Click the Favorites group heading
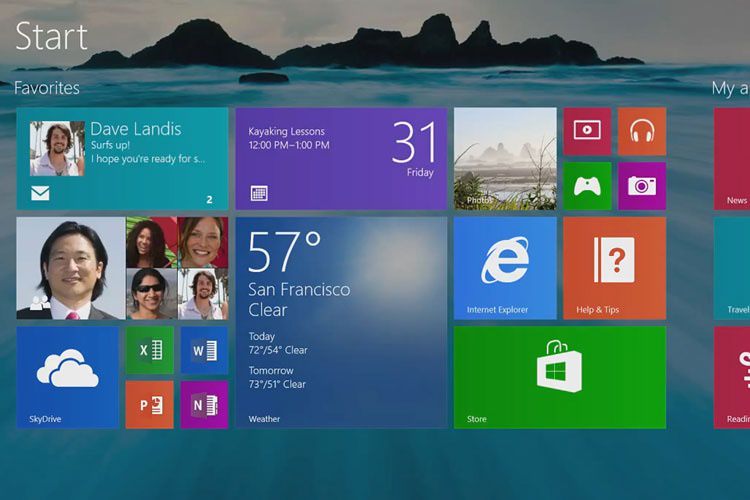This screenshot has height=500, width=750. [x=47, y=88]
